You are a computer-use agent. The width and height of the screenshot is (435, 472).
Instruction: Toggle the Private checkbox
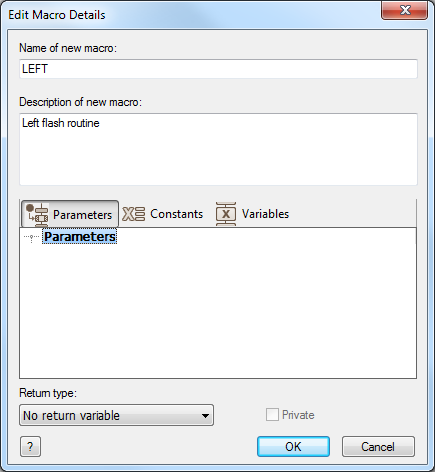pos(272,415)
